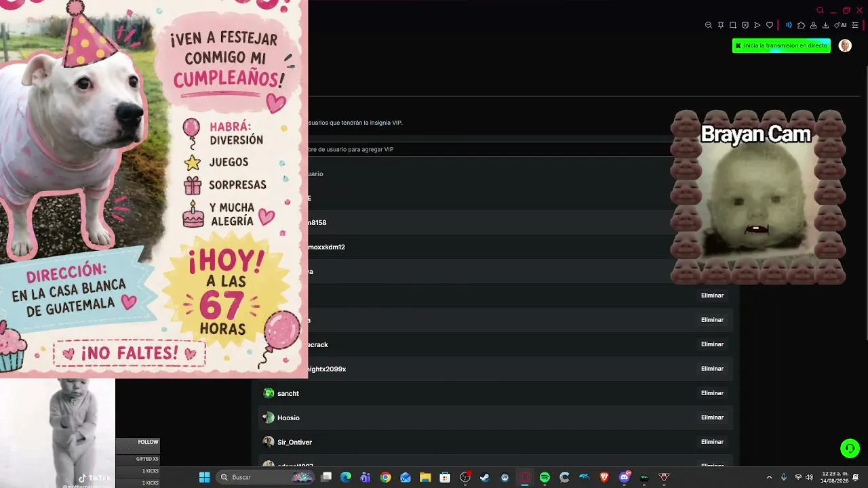868x488 pixels.
Task: Open the Wi-Fi network tray icon
Action: (798, 477)
